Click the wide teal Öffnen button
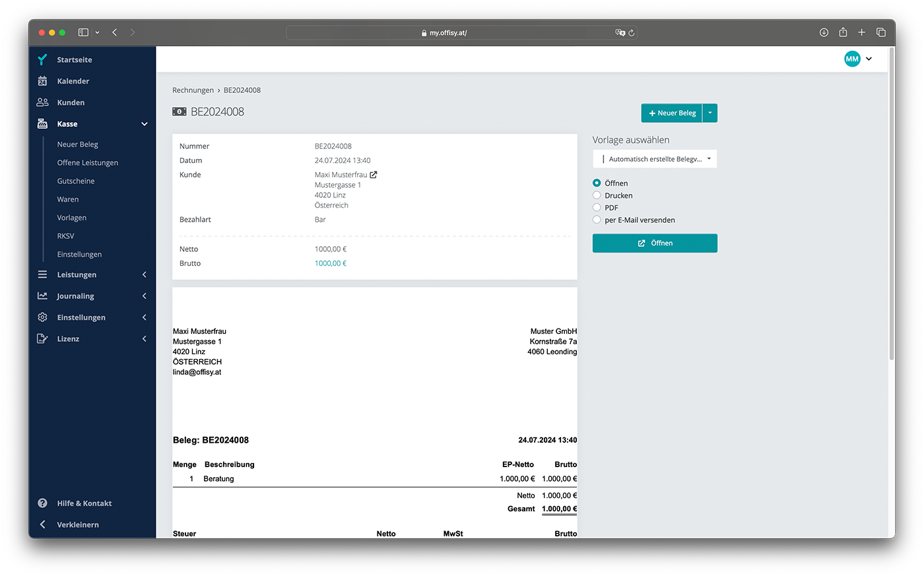 655,243
